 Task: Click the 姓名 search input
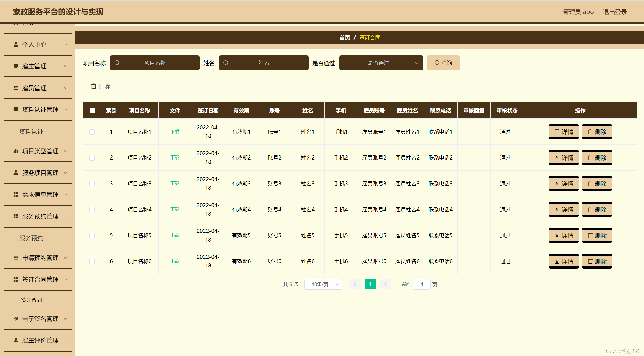tap(264, 63)
